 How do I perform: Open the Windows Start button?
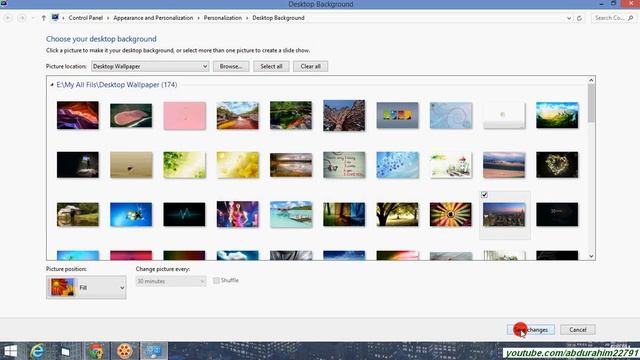[11, 351]
